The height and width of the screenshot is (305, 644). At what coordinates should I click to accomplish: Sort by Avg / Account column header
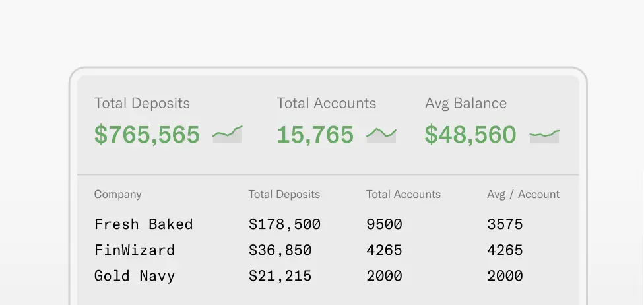click(x=523, y=194)
